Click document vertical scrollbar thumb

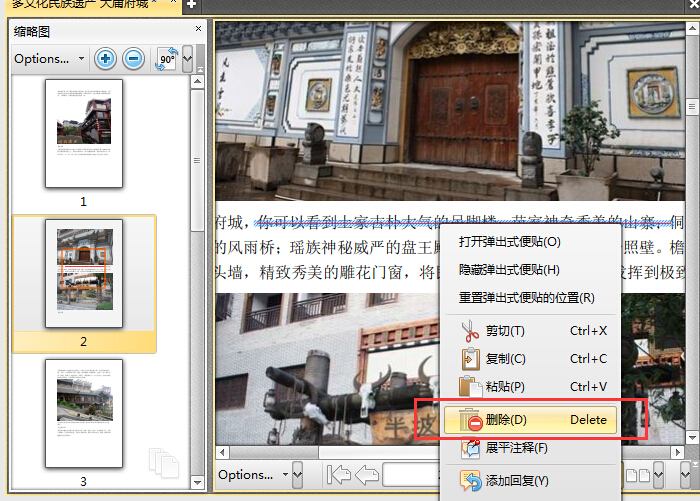(692, 107)
